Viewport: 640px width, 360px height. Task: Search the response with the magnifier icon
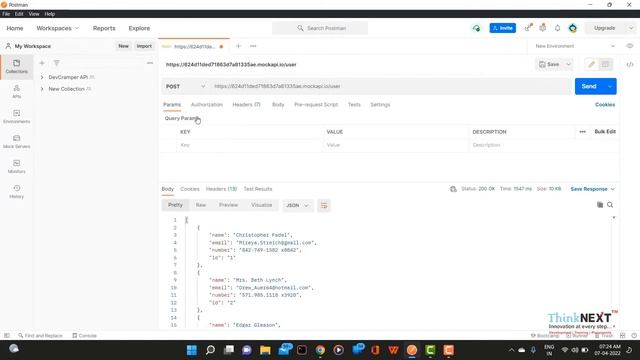pyautogui.click(x=610, y=204)
